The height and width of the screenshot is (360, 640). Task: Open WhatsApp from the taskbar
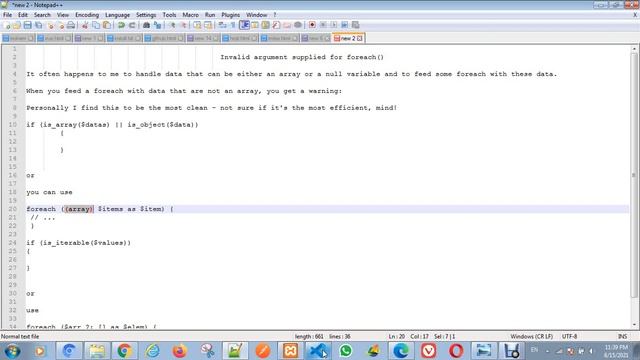click(x=345, y=351)
